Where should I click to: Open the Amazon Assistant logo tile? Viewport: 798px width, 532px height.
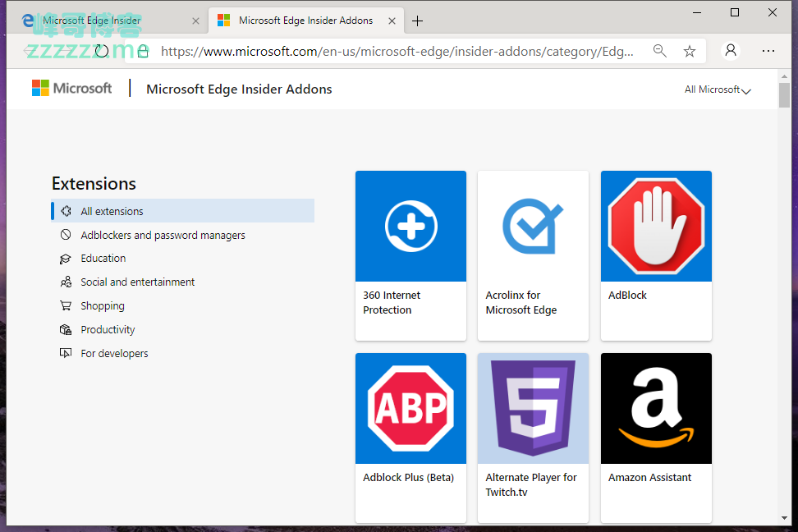pos(656,408)
